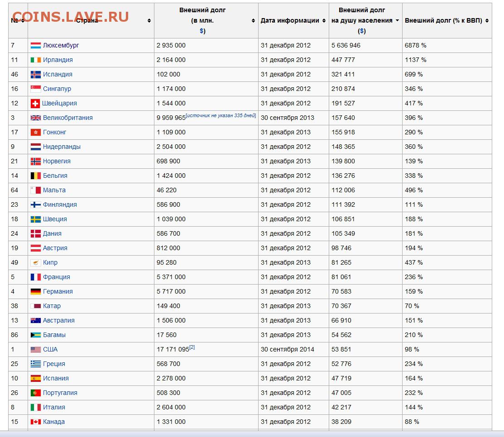Click the Switzerland flag icon
This screenshot has width=504, height=437.
(35, 104)
